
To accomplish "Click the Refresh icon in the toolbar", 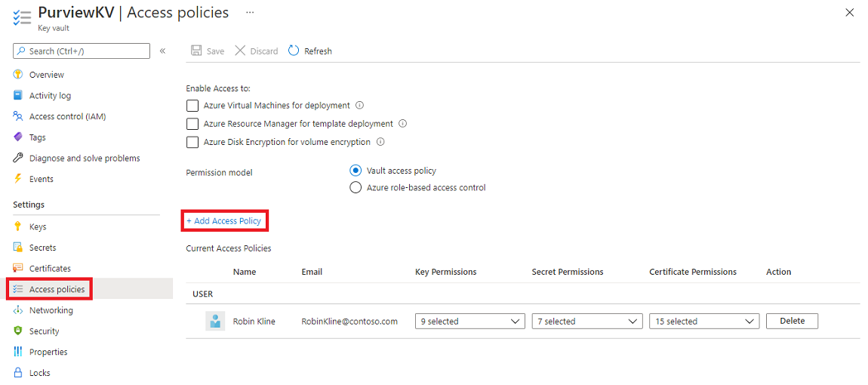I will click(294, 51).
